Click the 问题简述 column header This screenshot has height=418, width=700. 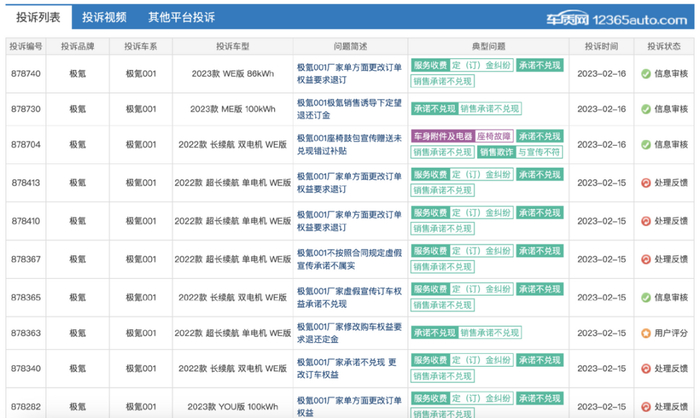pos(350,46)
